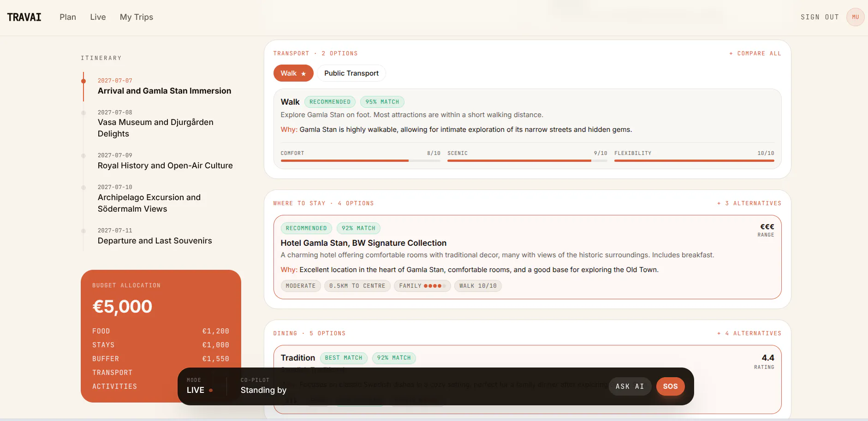The width and height of the screenshot is (868, 421).
Task: Click the timeline dot for 2027-07-08
Action: click(x=83, y=113)
